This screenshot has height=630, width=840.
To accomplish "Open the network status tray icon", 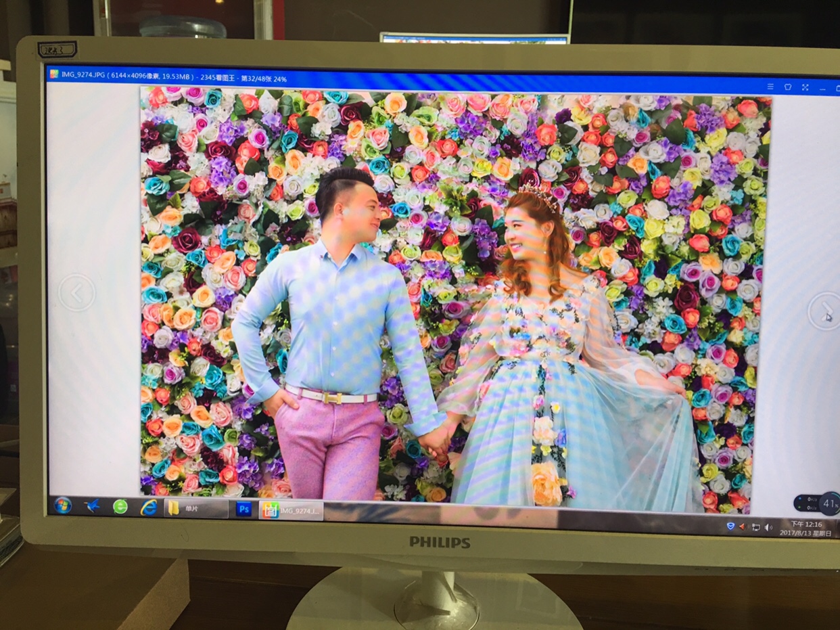I will click(x=755, y=526).
